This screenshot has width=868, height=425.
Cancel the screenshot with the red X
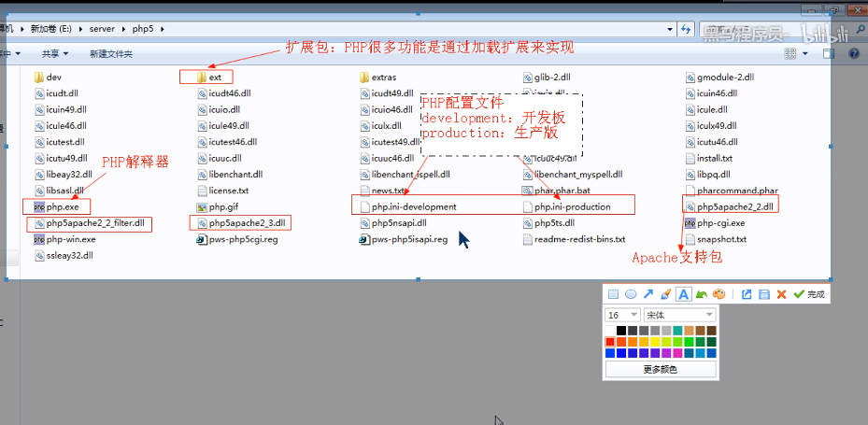pos(781,294)
